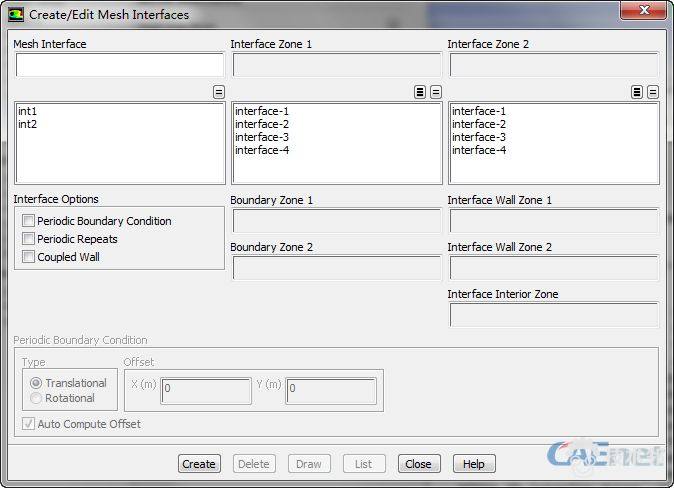674x488 pixels.
Task: Select int1 in Mesh Interface list
Action: click(x=28, y=111)
